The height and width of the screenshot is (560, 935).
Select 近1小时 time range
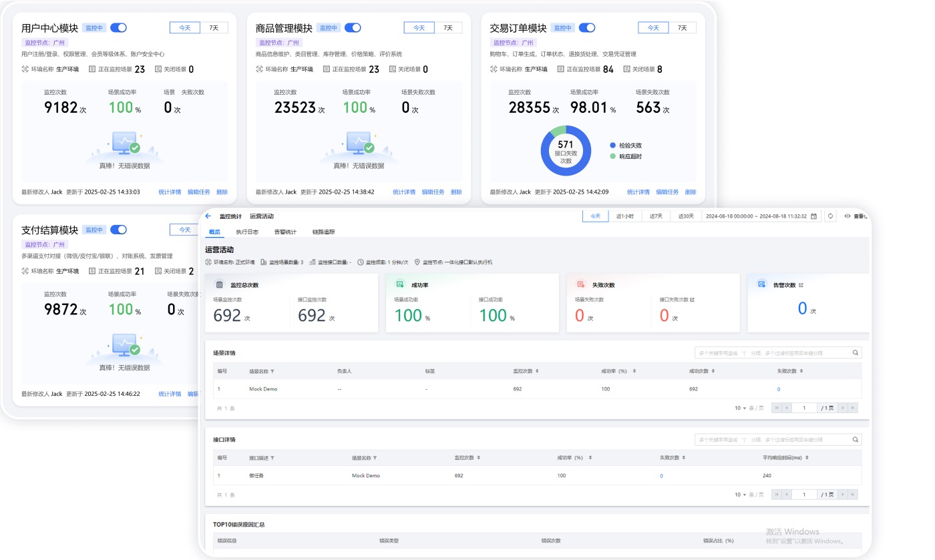click(625, 216)
